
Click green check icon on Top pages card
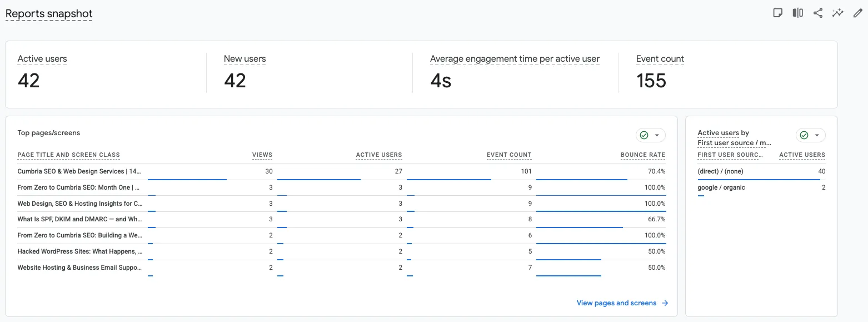(644, 135)
